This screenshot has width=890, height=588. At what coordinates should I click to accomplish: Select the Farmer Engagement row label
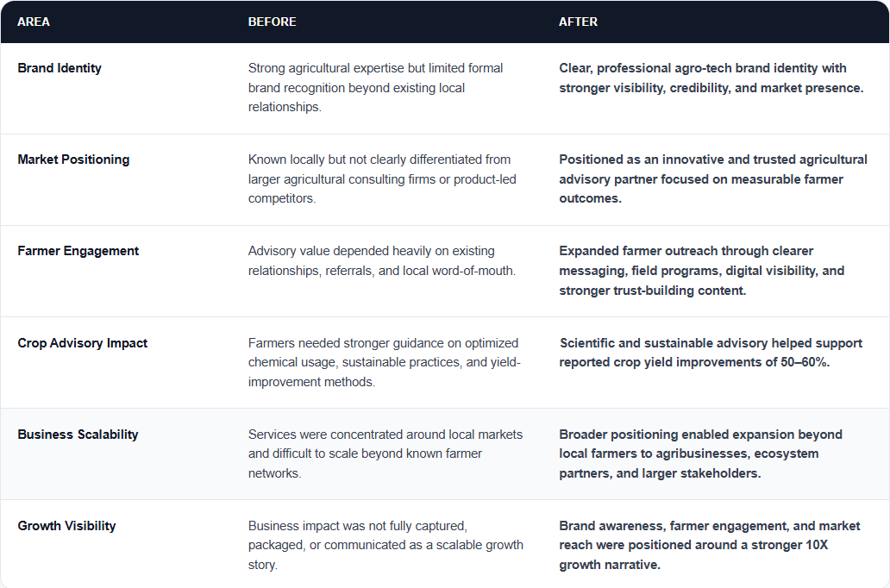coord(78,251)
